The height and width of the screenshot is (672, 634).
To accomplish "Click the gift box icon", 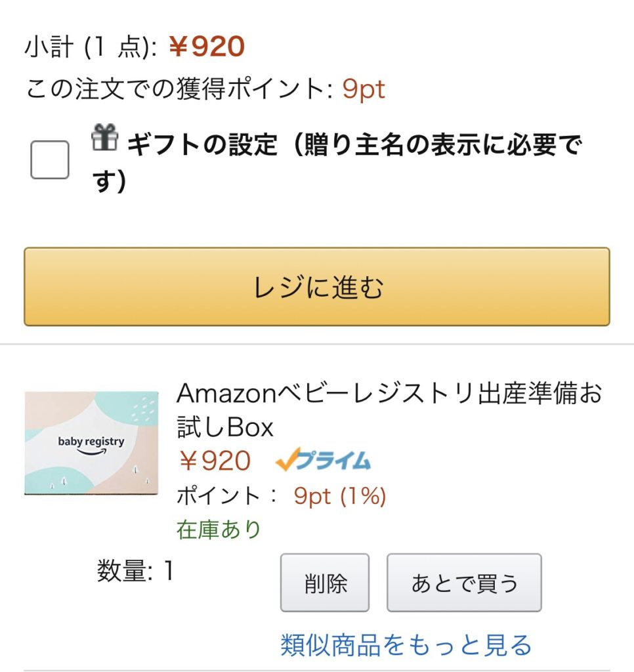I will [104, 138].
